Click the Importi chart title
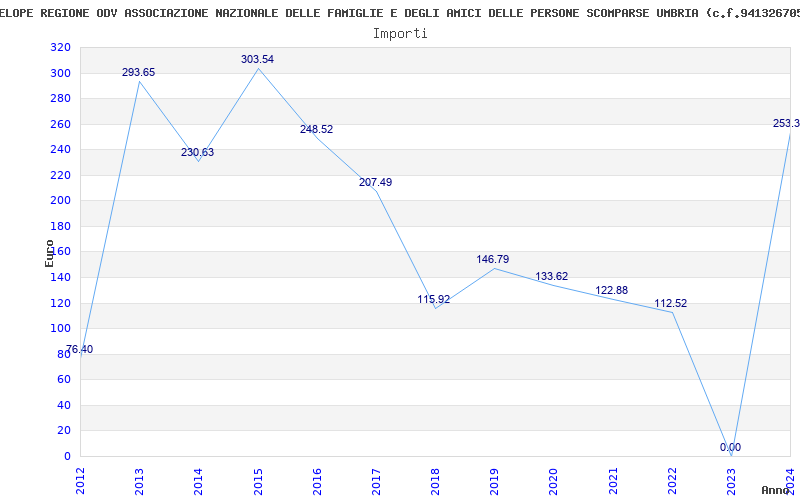This screenshot has height=500, width=800. point(400,34)
